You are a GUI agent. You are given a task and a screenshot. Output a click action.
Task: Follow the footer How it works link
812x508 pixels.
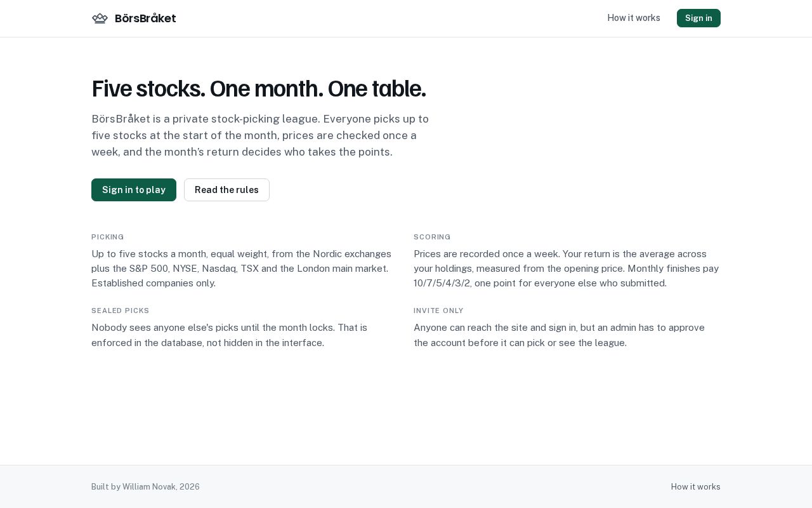pyautogui.click(x=695, y=487)
